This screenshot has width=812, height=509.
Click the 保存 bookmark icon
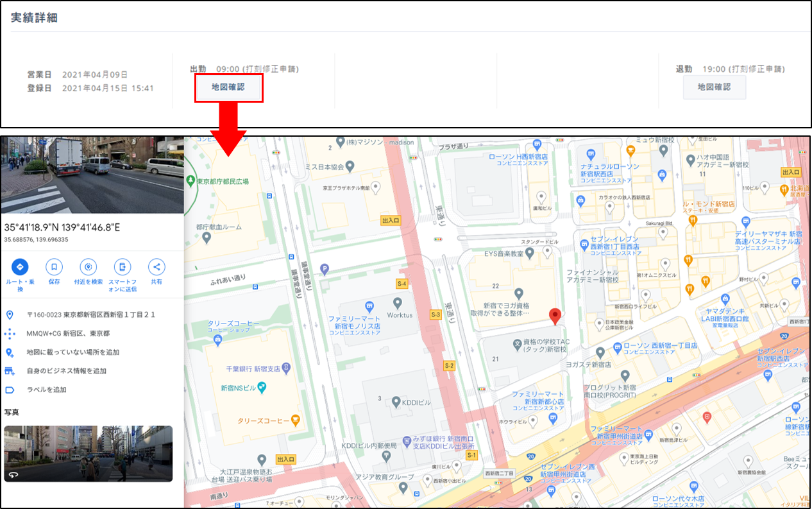click(54, 267)
